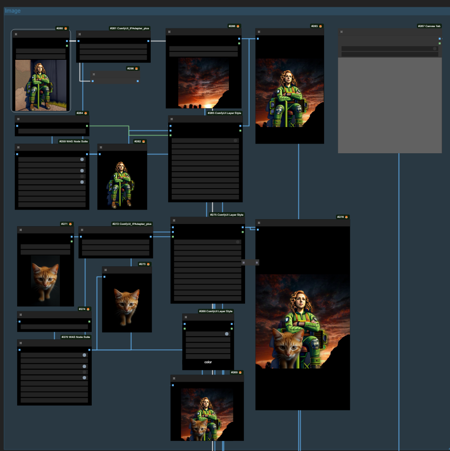Collapse the sunset sky image node using its title dot
This screenshot has width=450, height=451.
pyautogui.click(x=169, y=32)
